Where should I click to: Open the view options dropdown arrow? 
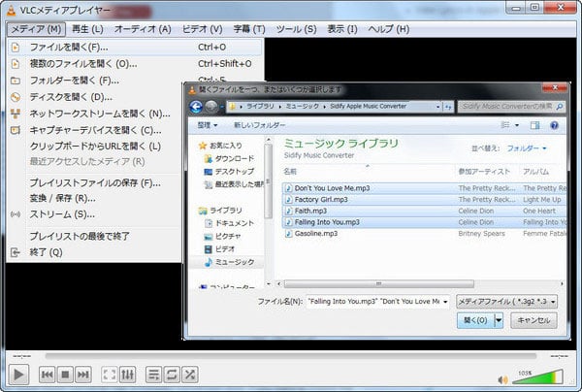(x=517, y=125)
